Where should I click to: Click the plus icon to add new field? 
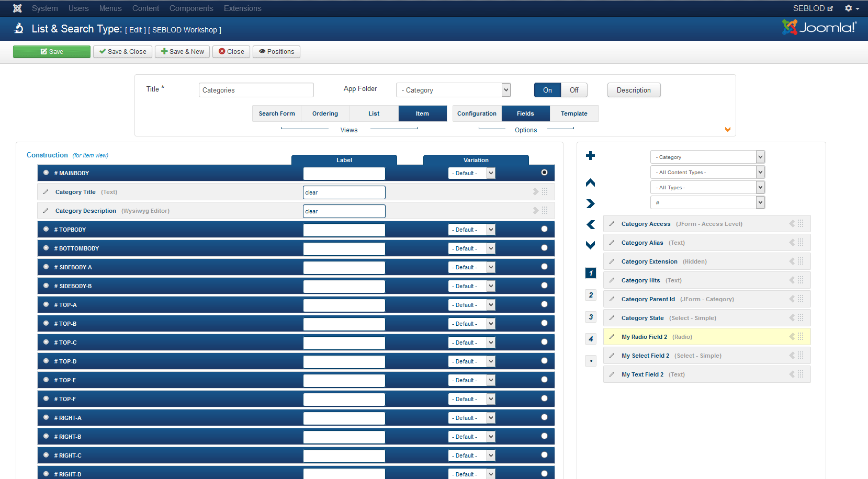591,155
